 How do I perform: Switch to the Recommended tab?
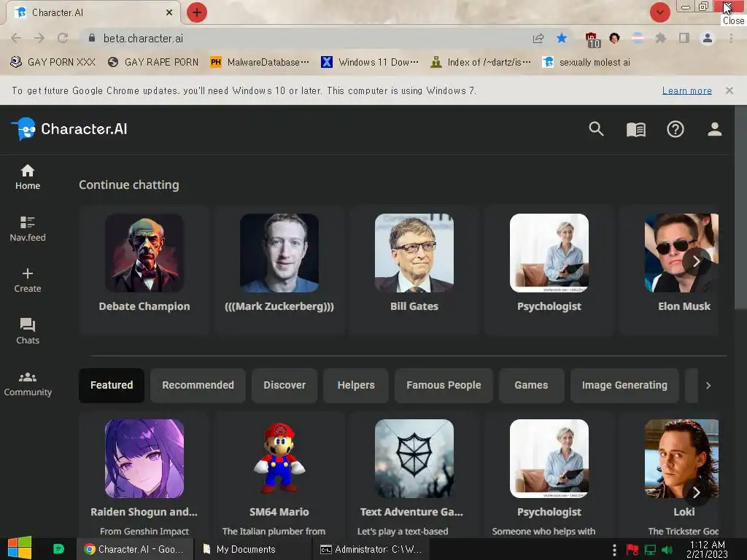tap(198, 385)
